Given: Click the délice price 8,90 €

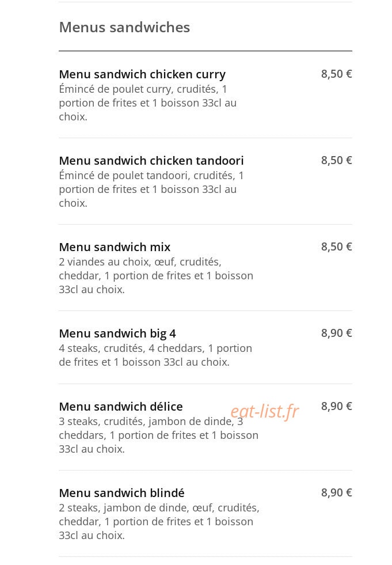Looking at the screenshot, I should coord(337,406).
